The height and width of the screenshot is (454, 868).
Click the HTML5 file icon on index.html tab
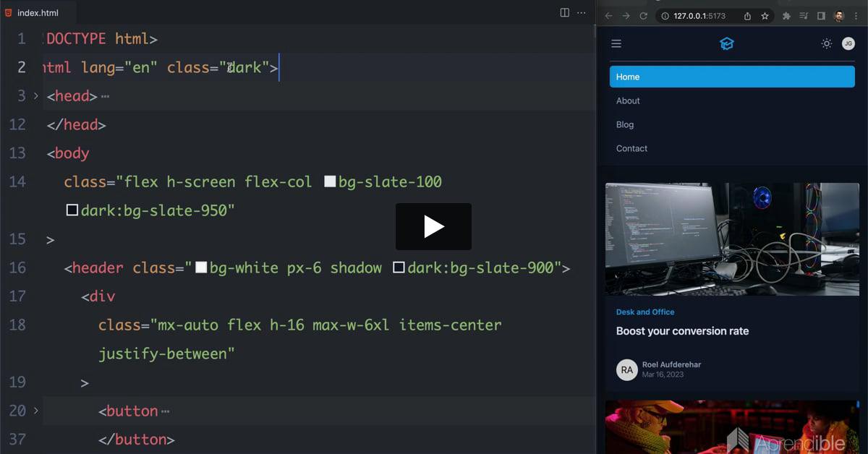click(x=8, y=12)
